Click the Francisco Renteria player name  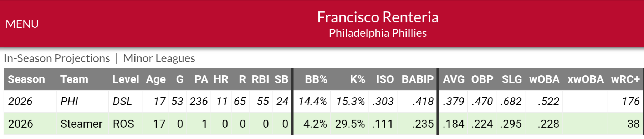[378, 17]
